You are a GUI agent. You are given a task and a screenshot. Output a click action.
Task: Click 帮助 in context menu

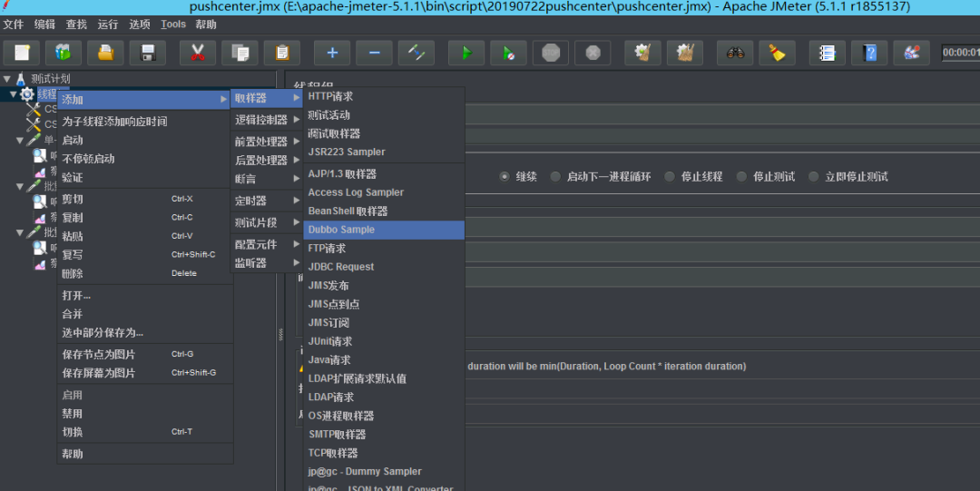pyautogui.click(x=145, y=454)
